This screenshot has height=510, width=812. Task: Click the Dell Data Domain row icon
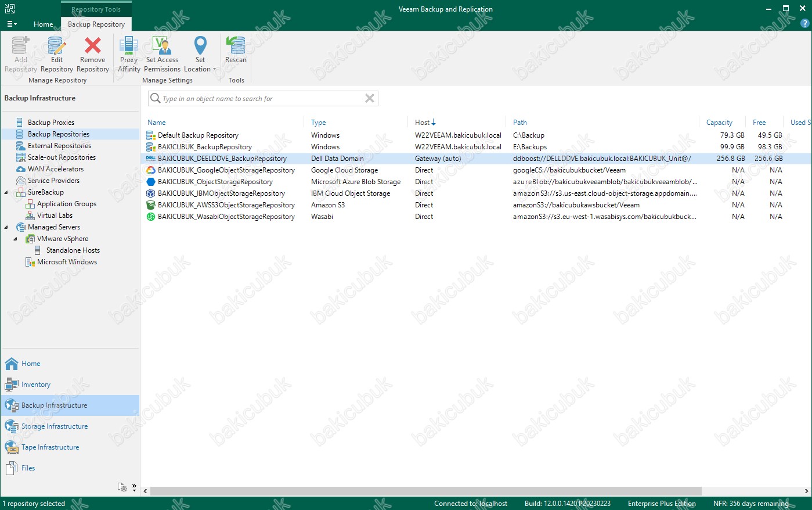coord(150,159)
